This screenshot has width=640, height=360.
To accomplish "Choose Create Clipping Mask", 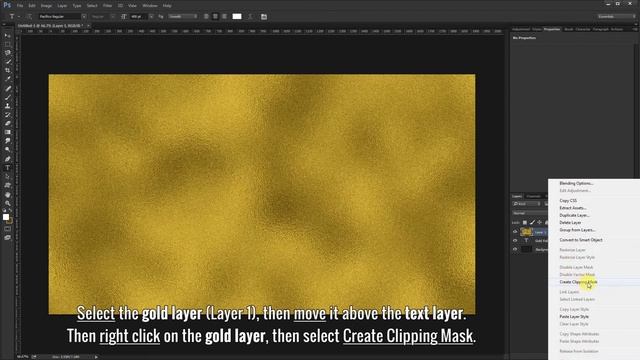I will point(578,282).
